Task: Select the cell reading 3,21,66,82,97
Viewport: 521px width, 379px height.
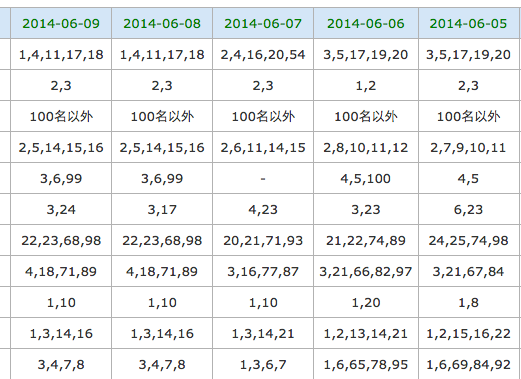Action: point(366,271)
